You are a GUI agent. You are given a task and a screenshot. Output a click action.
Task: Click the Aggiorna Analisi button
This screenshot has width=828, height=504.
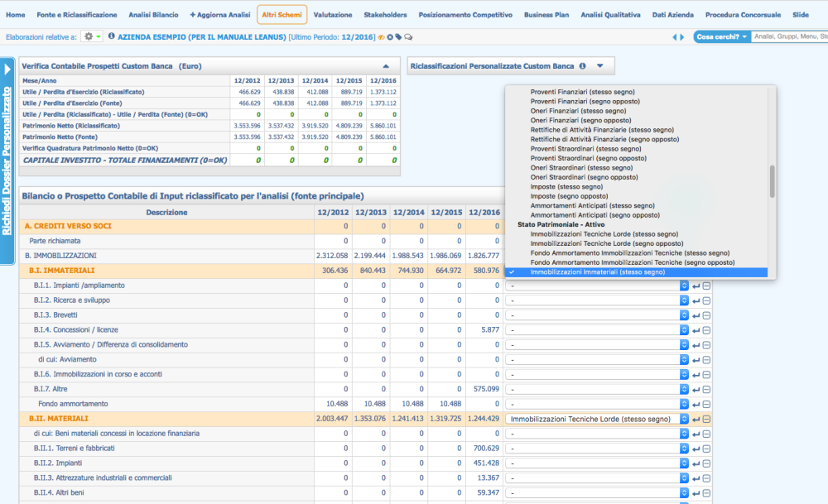(x=219, y=15)
